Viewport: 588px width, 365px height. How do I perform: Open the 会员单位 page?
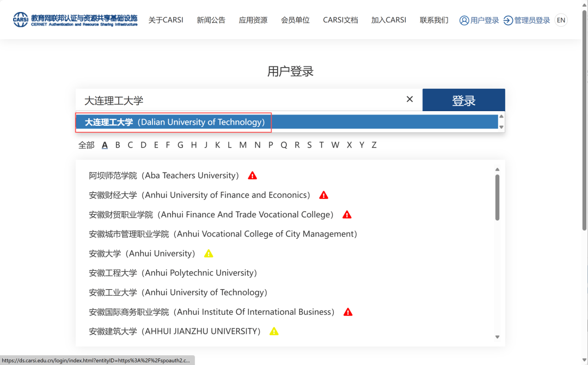(295, 20)
